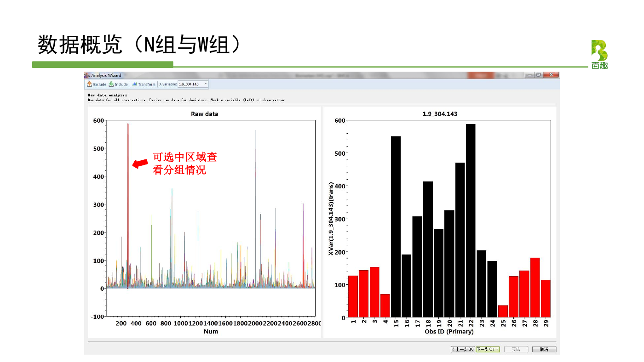Click the Exclude toolbar button

click(x=97, y=84)
